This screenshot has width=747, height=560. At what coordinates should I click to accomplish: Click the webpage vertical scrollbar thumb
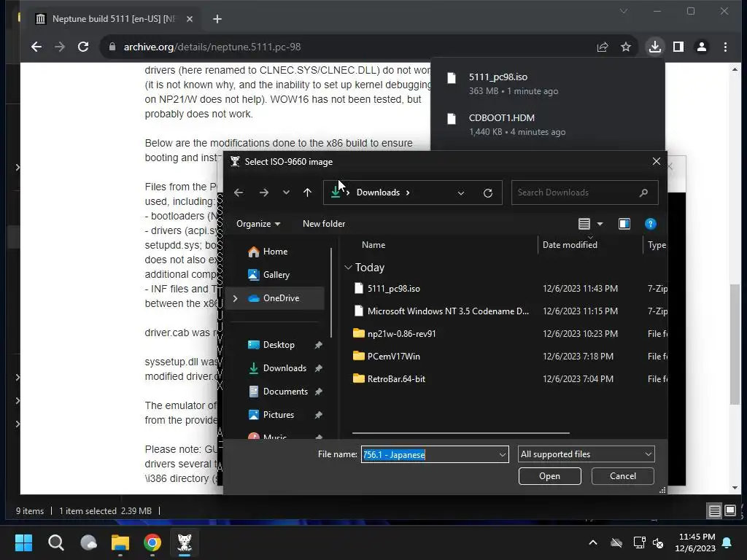point(735,344)
